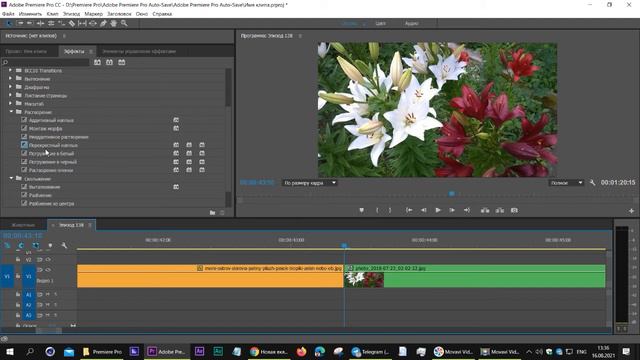Select the Razor tool in toolbar
Screen dimensions: 640x360
[x=72, y=24]
